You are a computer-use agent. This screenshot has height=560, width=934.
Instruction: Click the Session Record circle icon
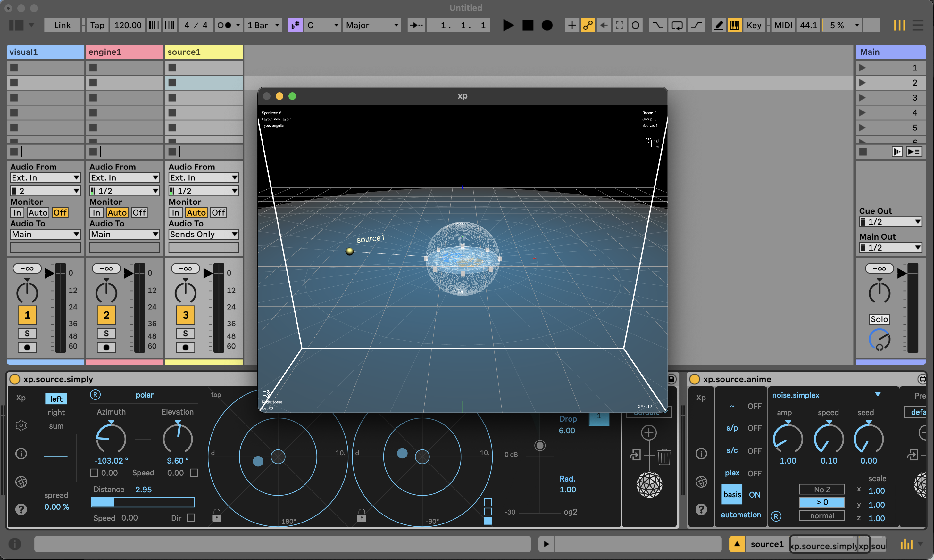635,25
